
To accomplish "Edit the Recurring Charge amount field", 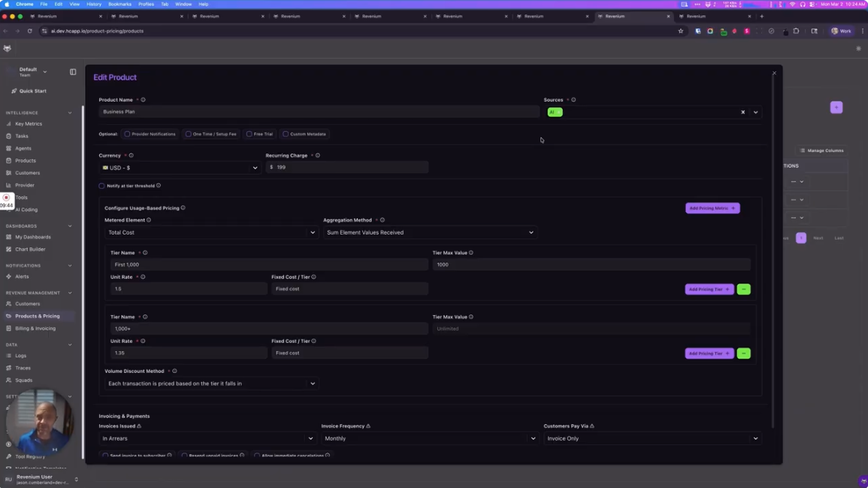I will [x=348, y=167].
